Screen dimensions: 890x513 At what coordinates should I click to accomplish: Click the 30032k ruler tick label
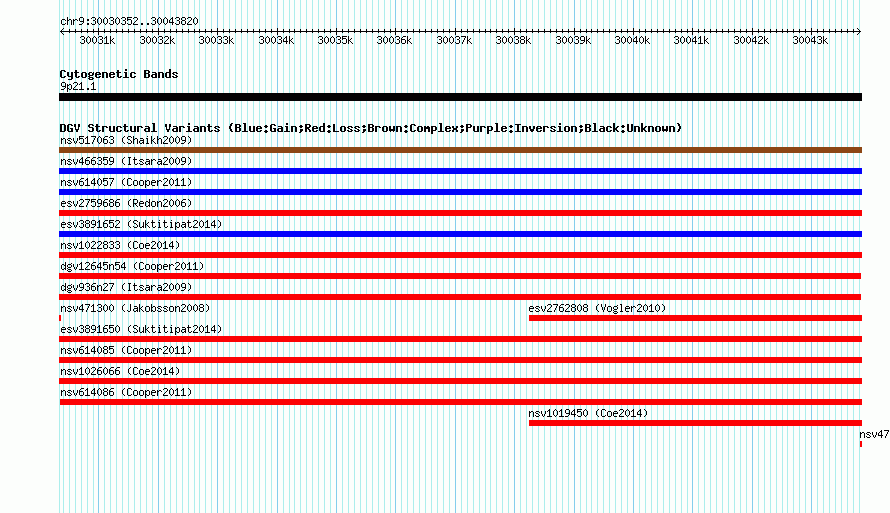(157, 40)
